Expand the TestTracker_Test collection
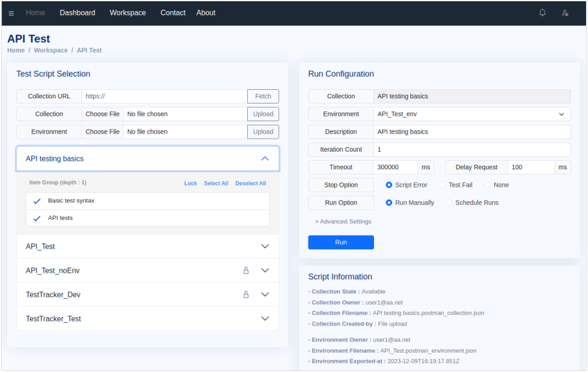The height and width of the screenshot is (373, 588). click(x=265, y=319)
